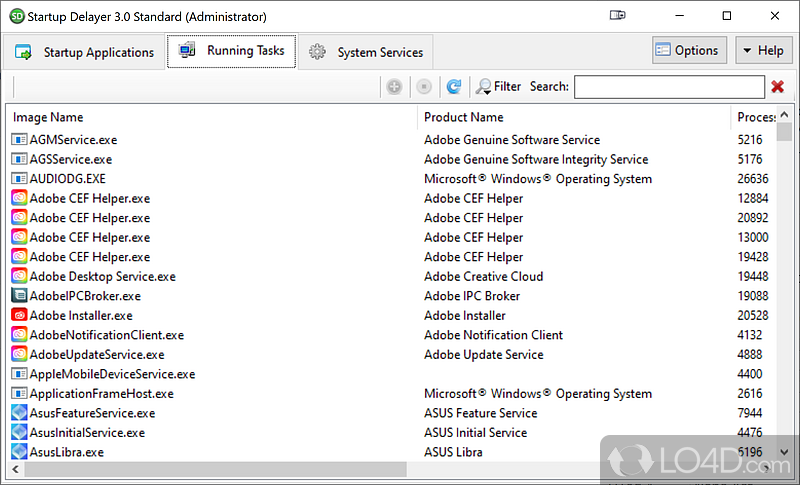
Task: Clear the search with the red X icon
Action: tap(777, 87)
